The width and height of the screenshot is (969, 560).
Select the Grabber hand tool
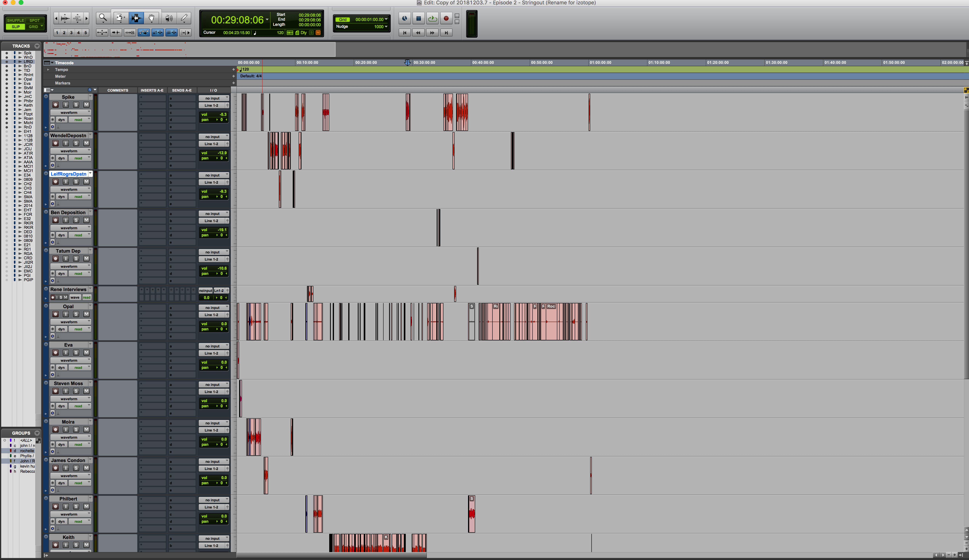[x=152, y=18]
